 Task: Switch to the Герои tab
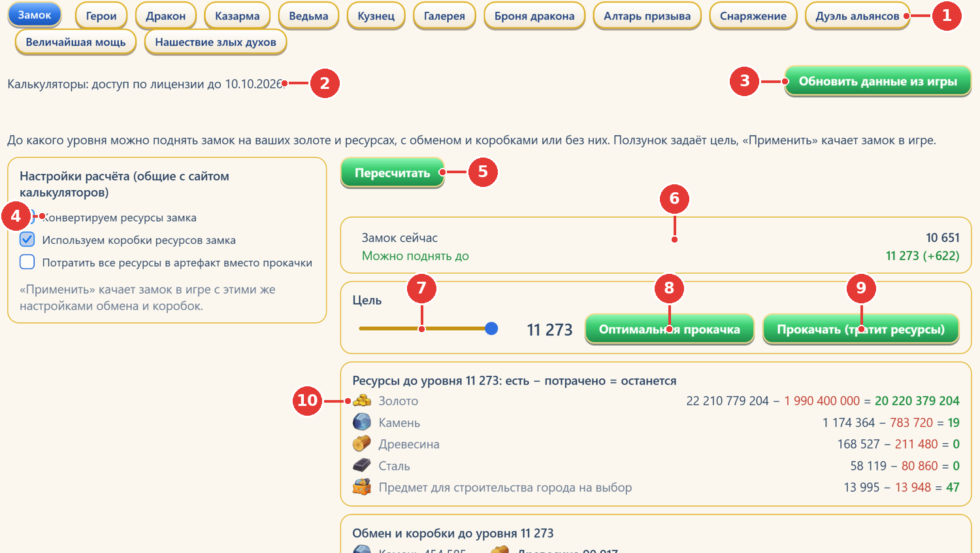101,16
